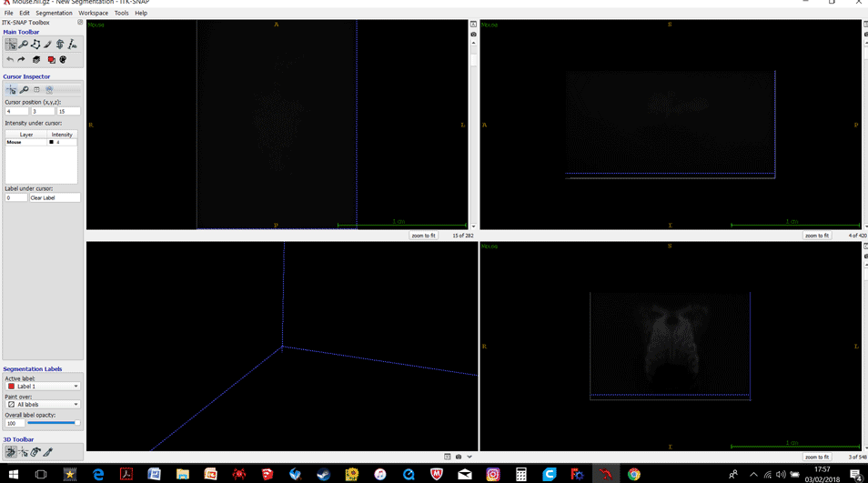
Task: Click the label opacity value field
Action: pos(15,423)
